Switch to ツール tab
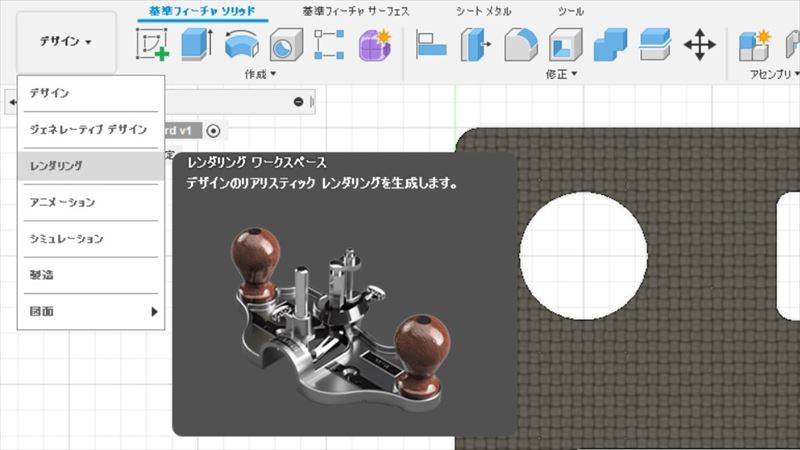 pos(570,11)
